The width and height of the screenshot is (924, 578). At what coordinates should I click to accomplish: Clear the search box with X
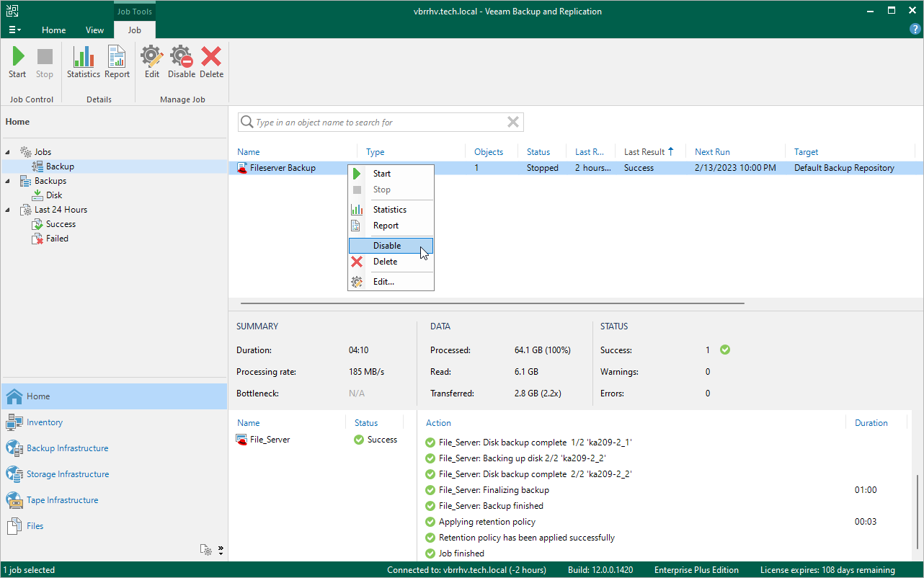coord(513,123)
